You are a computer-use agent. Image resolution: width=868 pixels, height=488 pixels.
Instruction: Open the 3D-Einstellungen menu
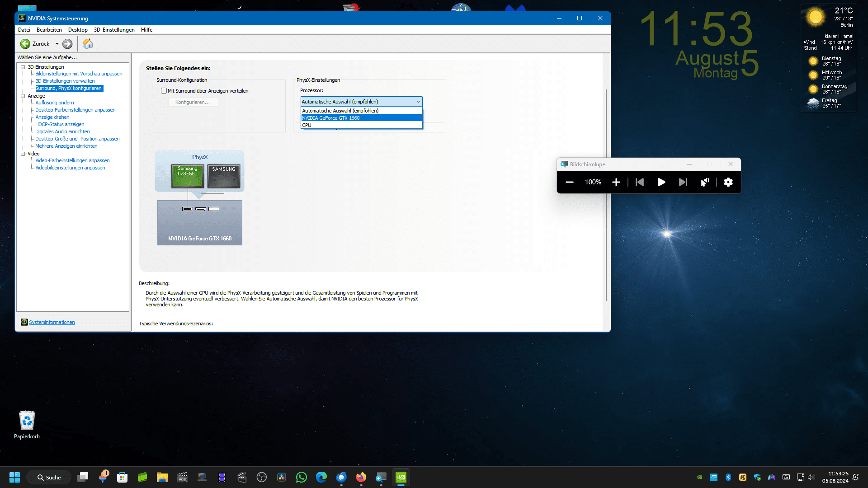coord(114,30)
